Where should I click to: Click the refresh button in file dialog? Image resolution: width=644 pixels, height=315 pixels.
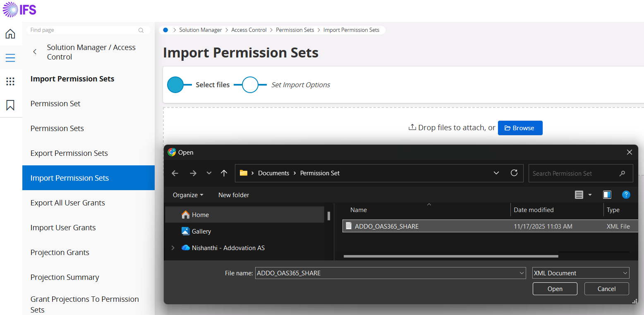514,173
